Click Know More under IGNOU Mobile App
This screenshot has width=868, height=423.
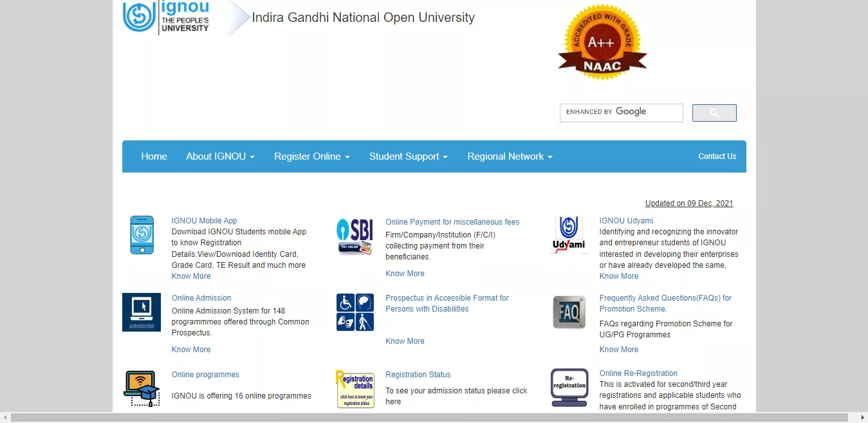coord(191,276)
